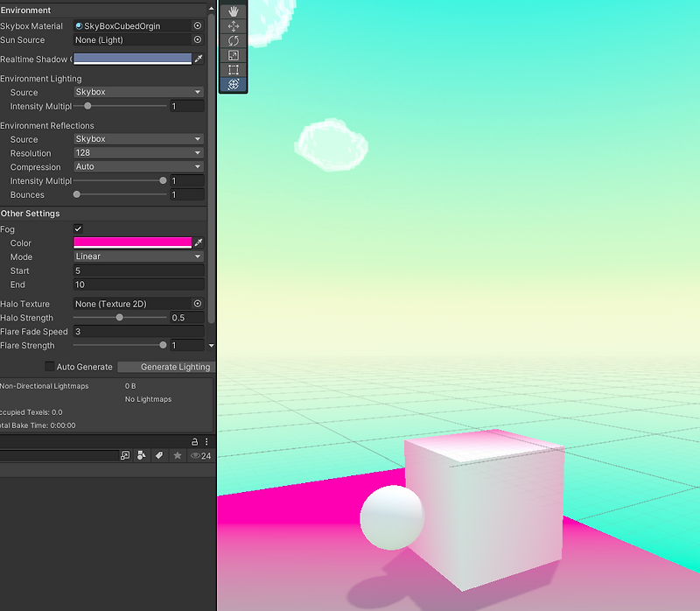Open the SkyBoxCubedOrgin material object picker
Image resolution: width=700 pixels, height=611 pixels.
click(x=199, y=25)
